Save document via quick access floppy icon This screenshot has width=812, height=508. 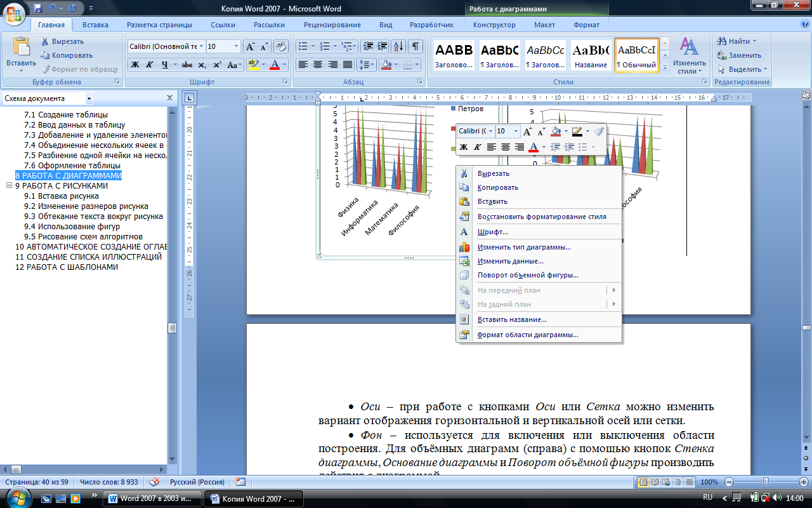click(x=38, y=8)
